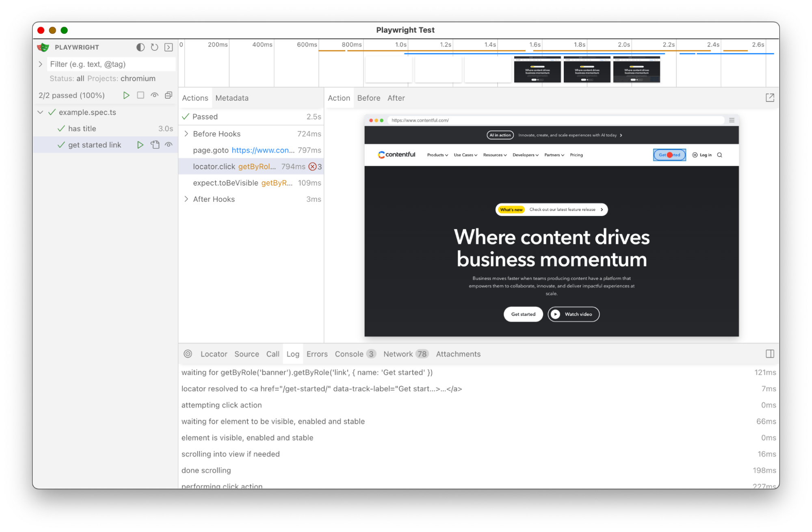Click the run all tests play icon
812x532 pixels.
pyautogui.click(x=126, y=95)
